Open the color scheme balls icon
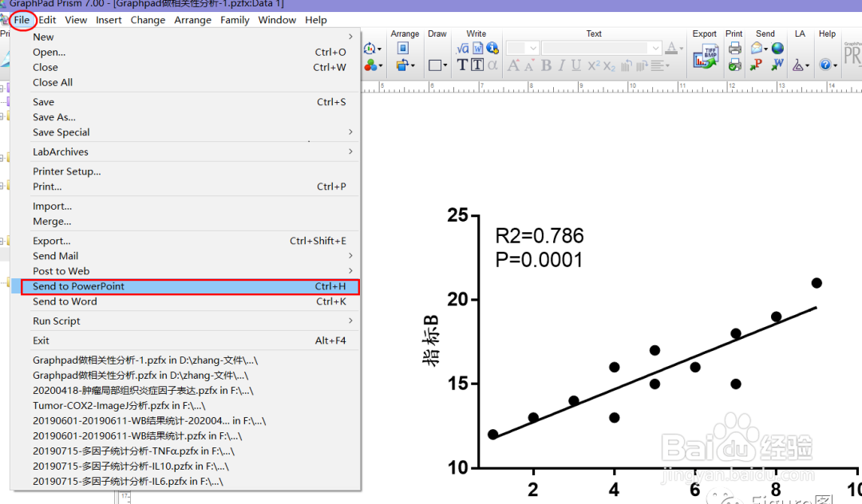This screenshot has height=504, width=862. [372, 65]
